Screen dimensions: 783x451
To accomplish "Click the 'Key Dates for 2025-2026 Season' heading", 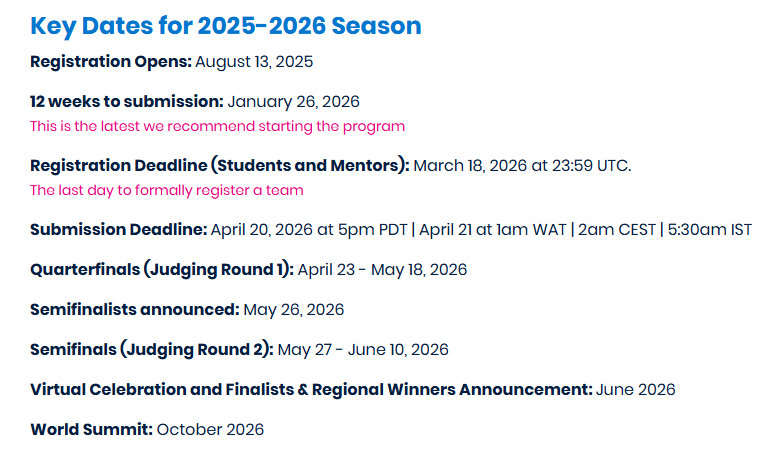I will [x=226, y=26].
